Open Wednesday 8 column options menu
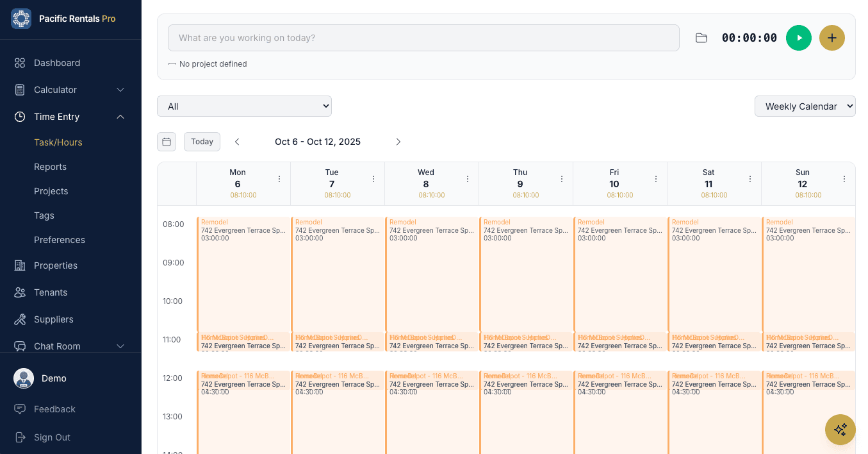The image size is (868, 454). coord(468,179)
